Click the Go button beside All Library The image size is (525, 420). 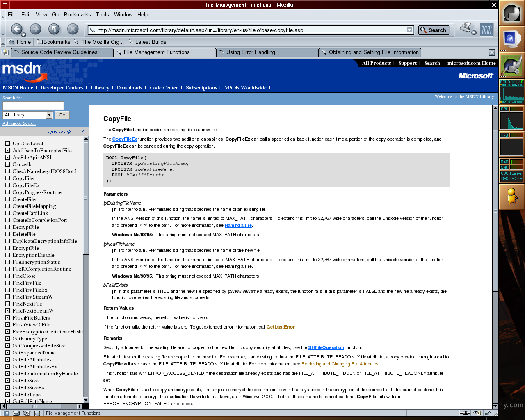(62, 115)
